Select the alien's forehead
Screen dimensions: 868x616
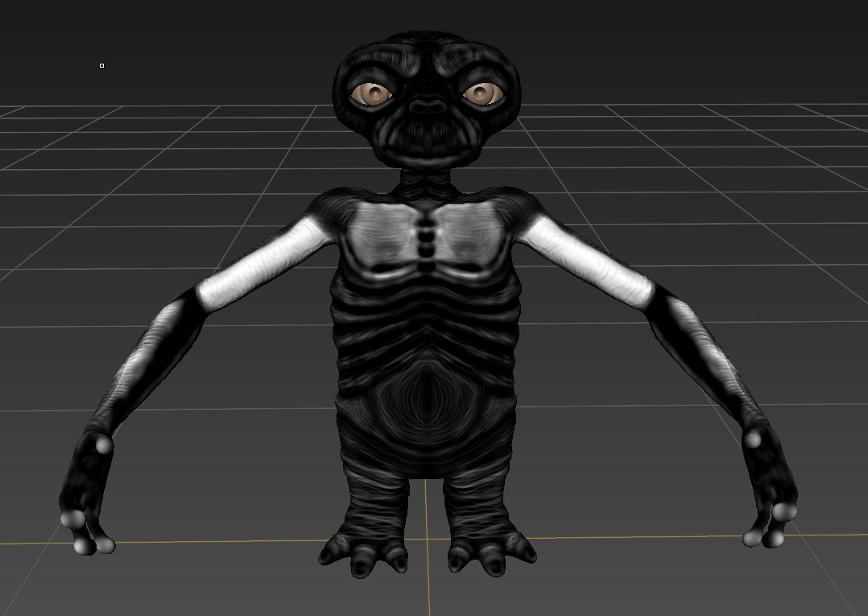click(x=428, y=58)
